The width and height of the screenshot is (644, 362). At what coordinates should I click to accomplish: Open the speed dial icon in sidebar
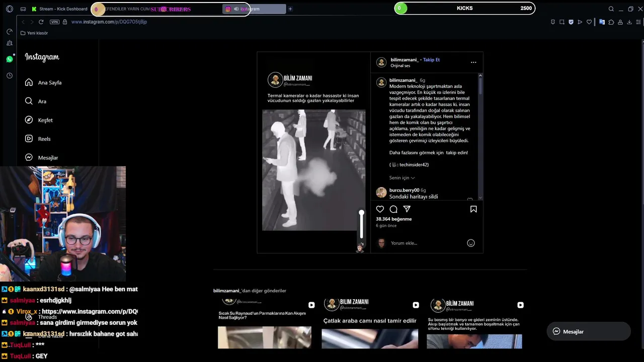click(x=9, y=31)
